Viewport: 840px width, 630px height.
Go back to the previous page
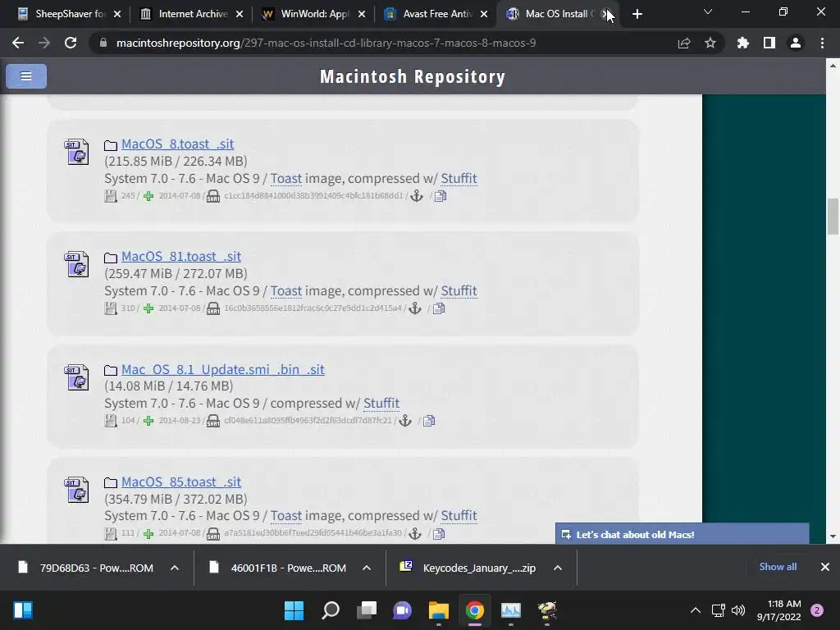18,43
